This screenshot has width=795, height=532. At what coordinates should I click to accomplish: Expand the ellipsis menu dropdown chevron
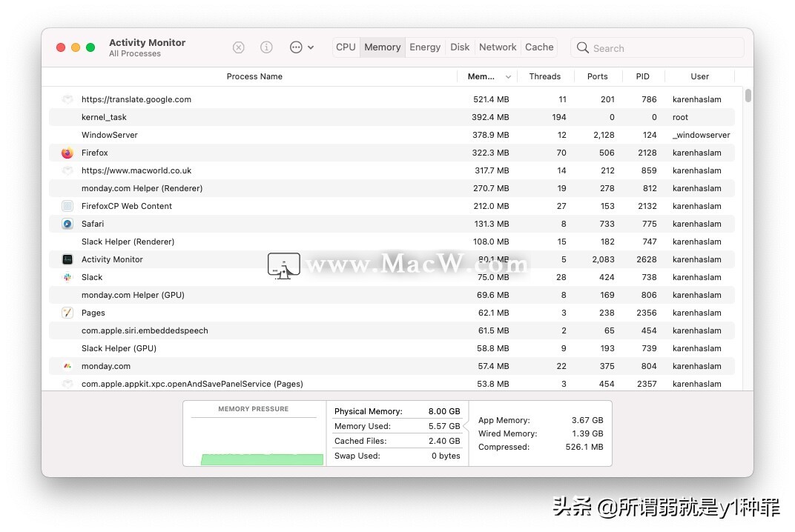click(311, 47)
